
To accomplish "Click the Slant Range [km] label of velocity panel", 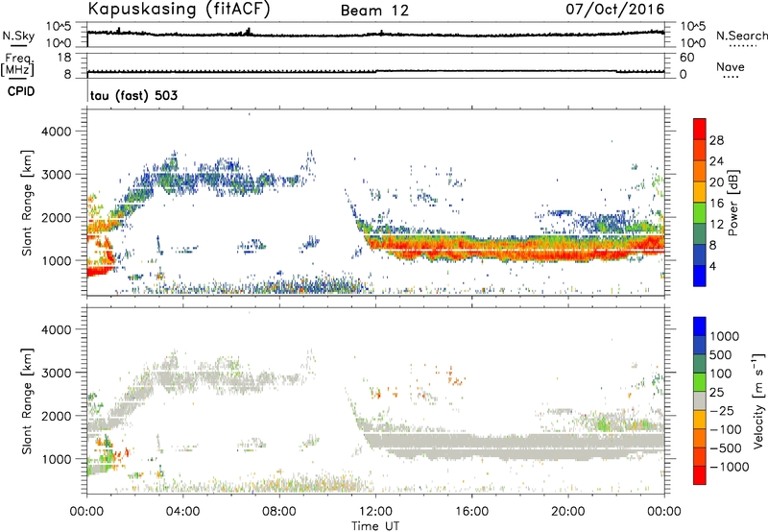I will pyautogui.click(x=27, y=400).
